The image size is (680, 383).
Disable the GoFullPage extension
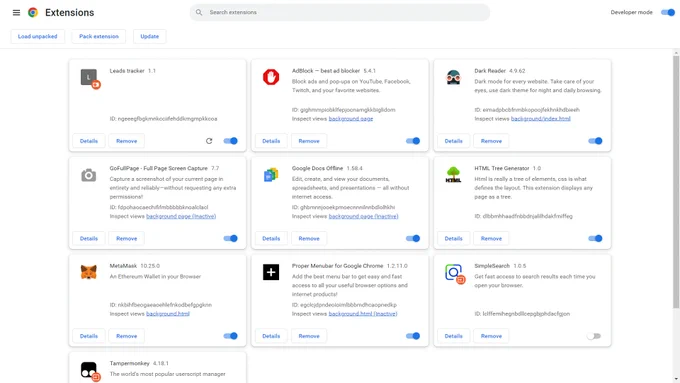(x=231, y=239)
